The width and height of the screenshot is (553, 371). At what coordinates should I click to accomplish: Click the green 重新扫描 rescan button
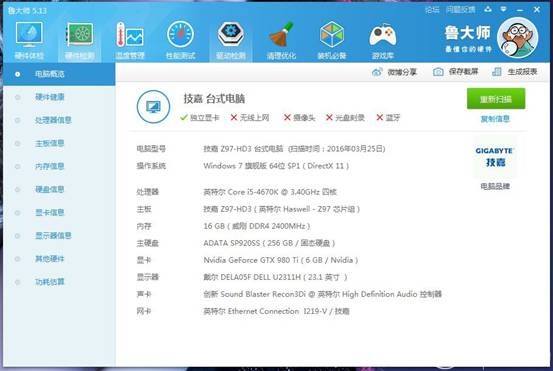496,99
